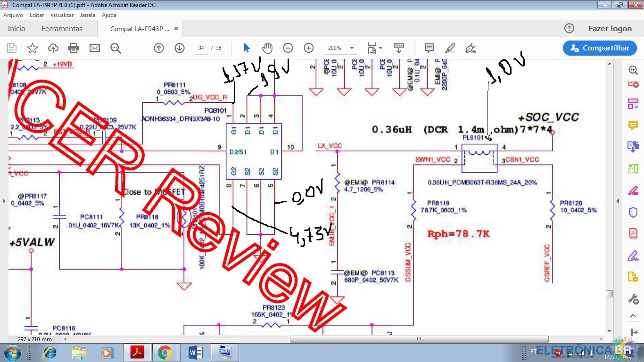Select the Highlight text pen tool
This screenshot has height=362, width=644.
click(450, 48)
